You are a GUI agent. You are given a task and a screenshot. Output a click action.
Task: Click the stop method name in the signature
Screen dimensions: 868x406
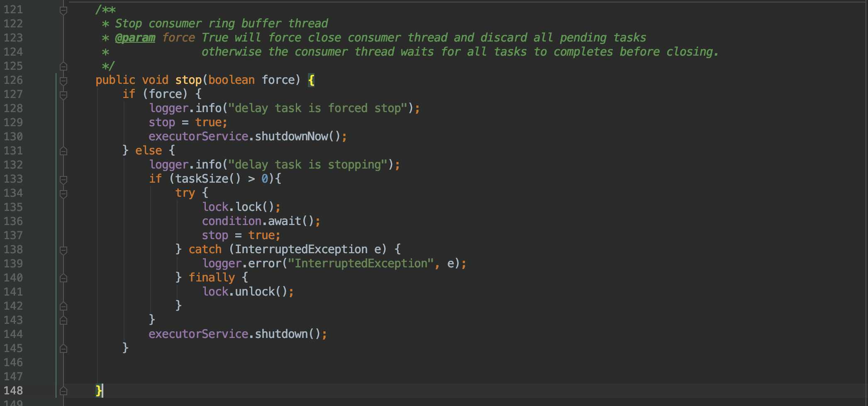pos(188,80)
